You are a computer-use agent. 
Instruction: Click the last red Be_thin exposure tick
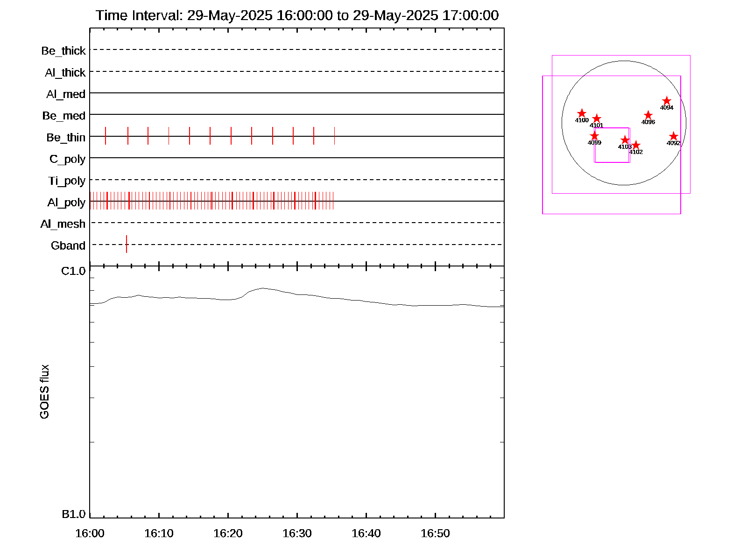(334, 136)
